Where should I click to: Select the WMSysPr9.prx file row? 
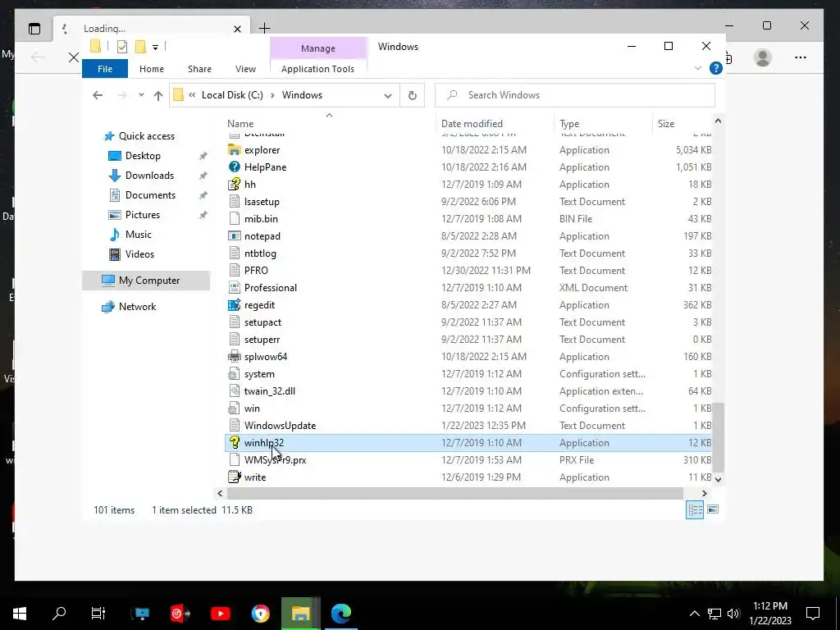pyautogui.click(x=468, y=459)
